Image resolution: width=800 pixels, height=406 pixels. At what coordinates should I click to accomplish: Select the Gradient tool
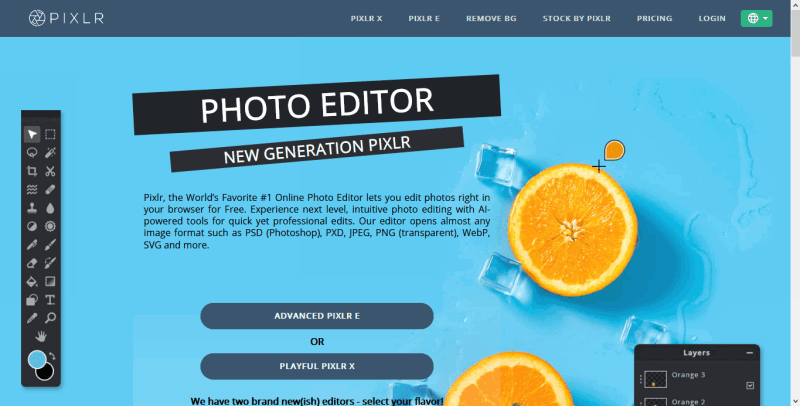tap(50, 282)
